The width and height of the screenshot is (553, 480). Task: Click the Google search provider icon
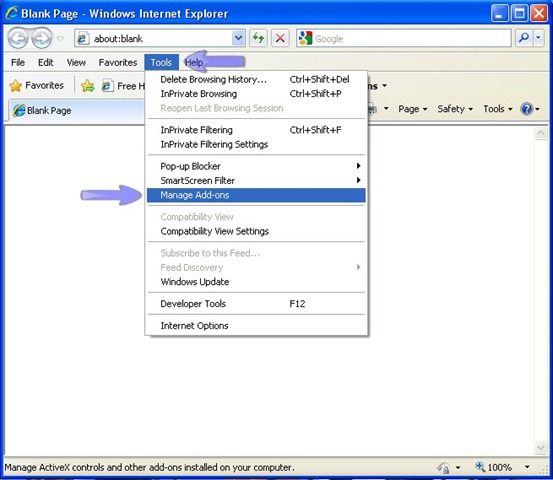coord(305,38)
